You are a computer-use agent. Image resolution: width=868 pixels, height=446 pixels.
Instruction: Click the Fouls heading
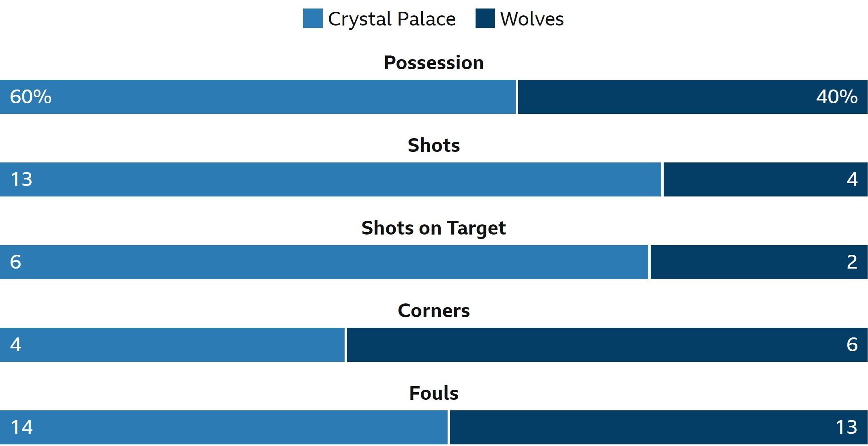pos(434,393)
